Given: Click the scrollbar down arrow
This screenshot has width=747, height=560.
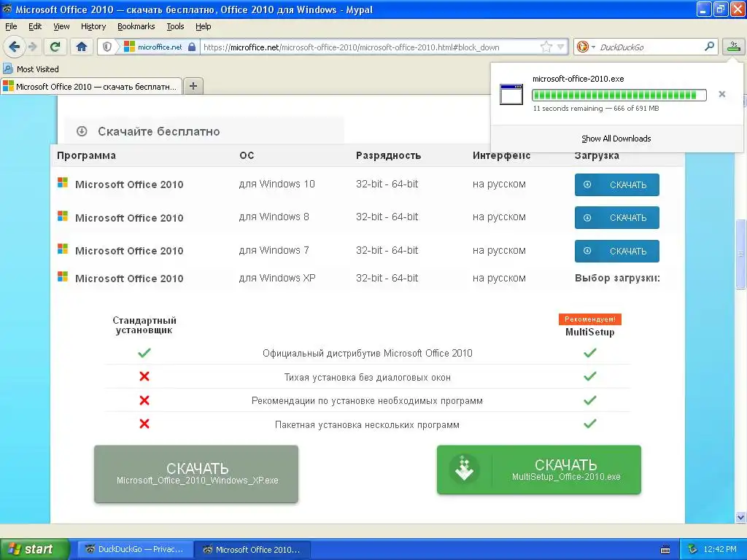Looking at the screenshot, I should [x=740, y=517].
